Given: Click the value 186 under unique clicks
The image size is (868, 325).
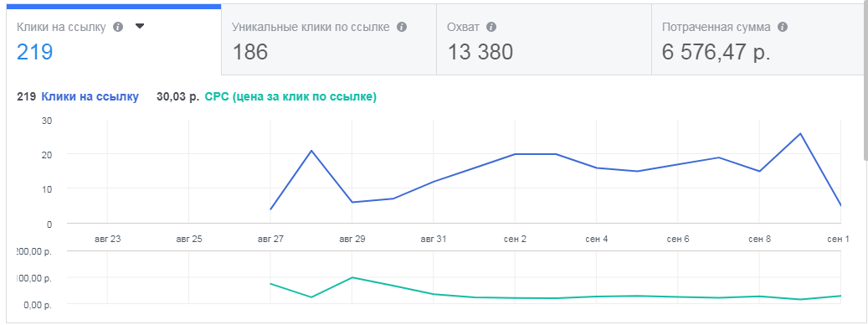Looking at the screenshot, I should pos(249,52).
